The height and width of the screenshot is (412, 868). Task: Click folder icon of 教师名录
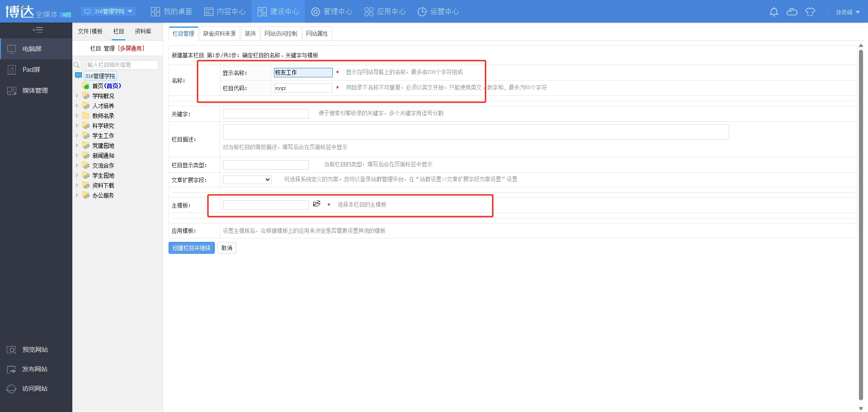point(86,116)
